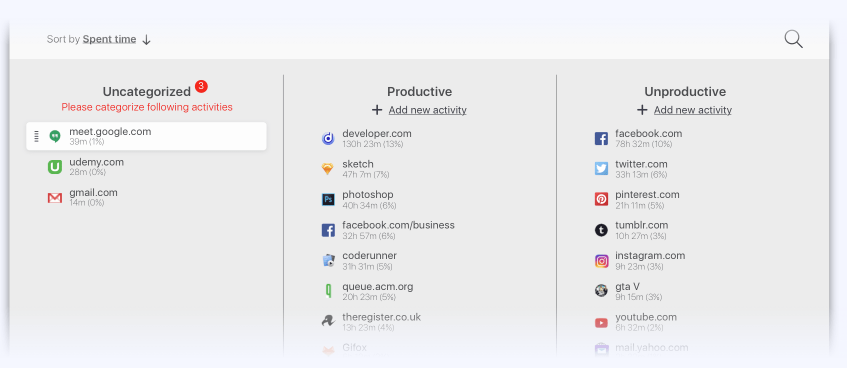Image resolution: width=847 pixels, height=368 pixels.
Task: Select the meet.google.com activity name
Action: [110, 131]
